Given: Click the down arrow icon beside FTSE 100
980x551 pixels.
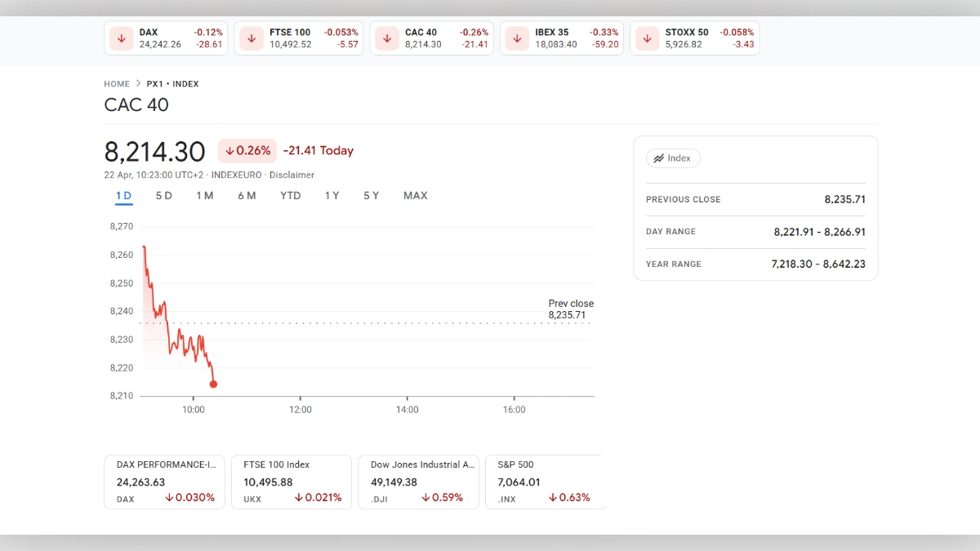Looking at the screenshot, I should click(x=251, y=38).
